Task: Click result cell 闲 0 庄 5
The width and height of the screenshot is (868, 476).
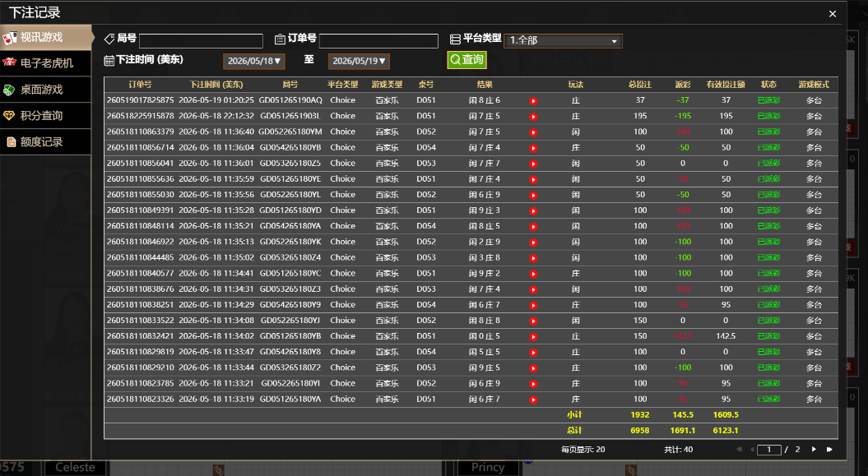Action: point(485,336)
